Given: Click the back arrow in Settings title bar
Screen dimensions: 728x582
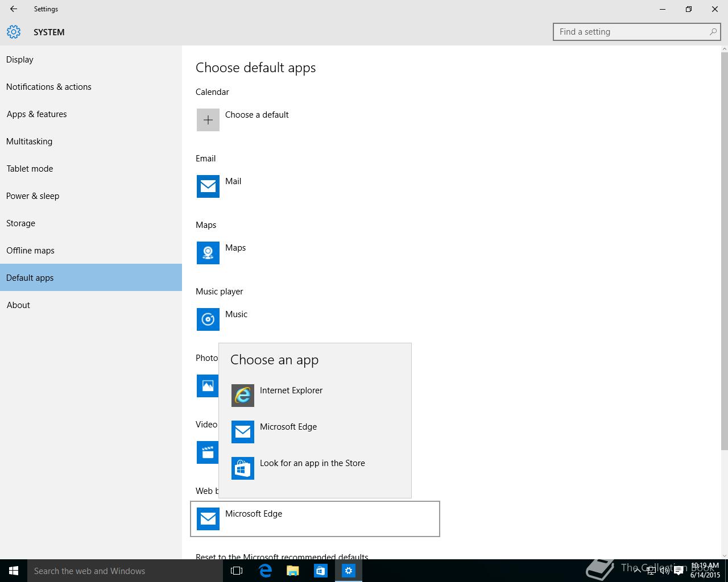Looking at the screenshot, I should 13,9.
